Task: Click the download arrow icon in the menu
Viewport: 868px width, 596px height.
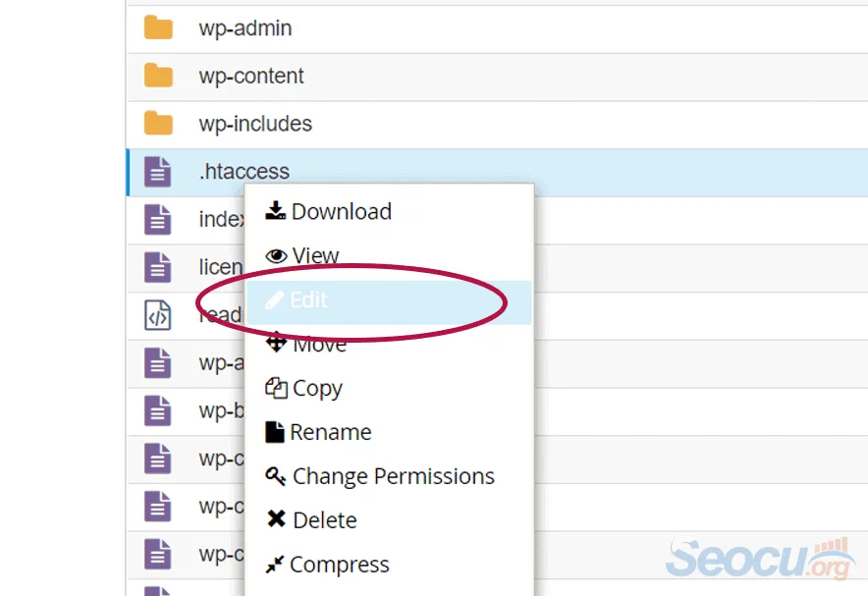Action: coord(276,210)
